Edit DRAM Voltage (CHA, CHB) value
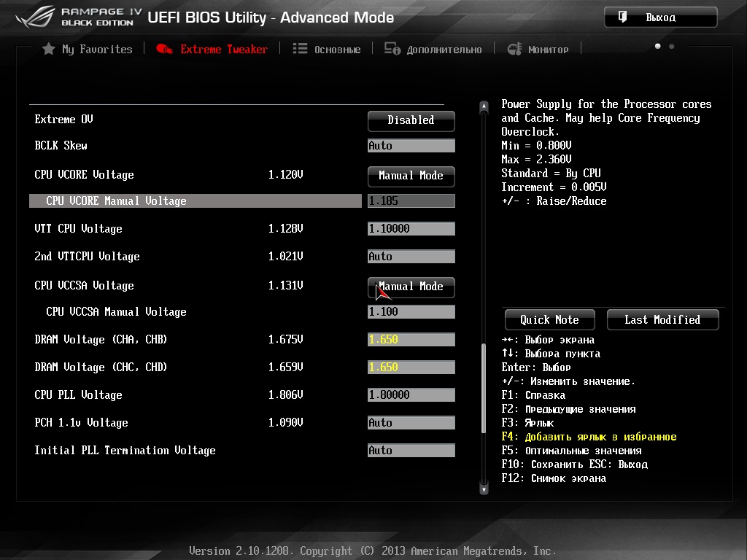This screenshot has width=747, height=560. click(411, 340)
